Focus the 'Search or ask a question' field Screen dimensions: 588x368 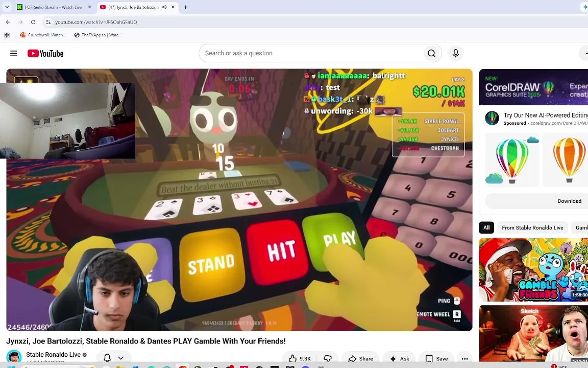[x=311, y=53]
